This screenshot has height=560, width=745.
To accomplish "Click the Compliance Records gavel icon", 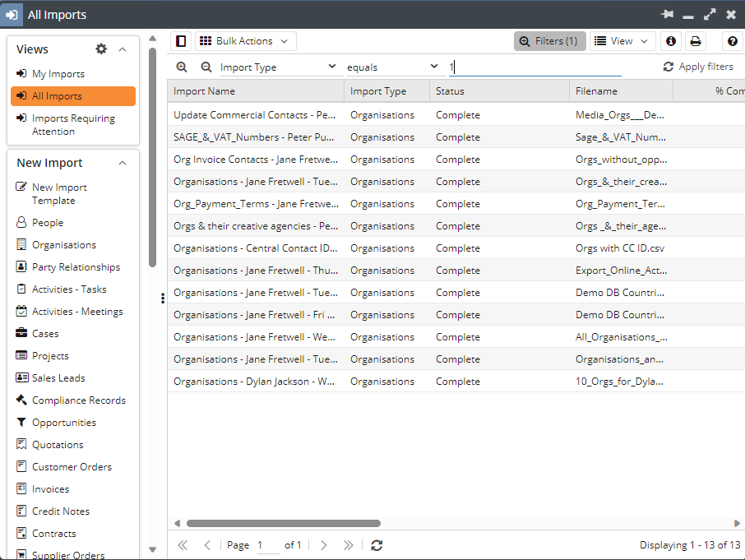I will pyautogui.click(x=21, y=400).
